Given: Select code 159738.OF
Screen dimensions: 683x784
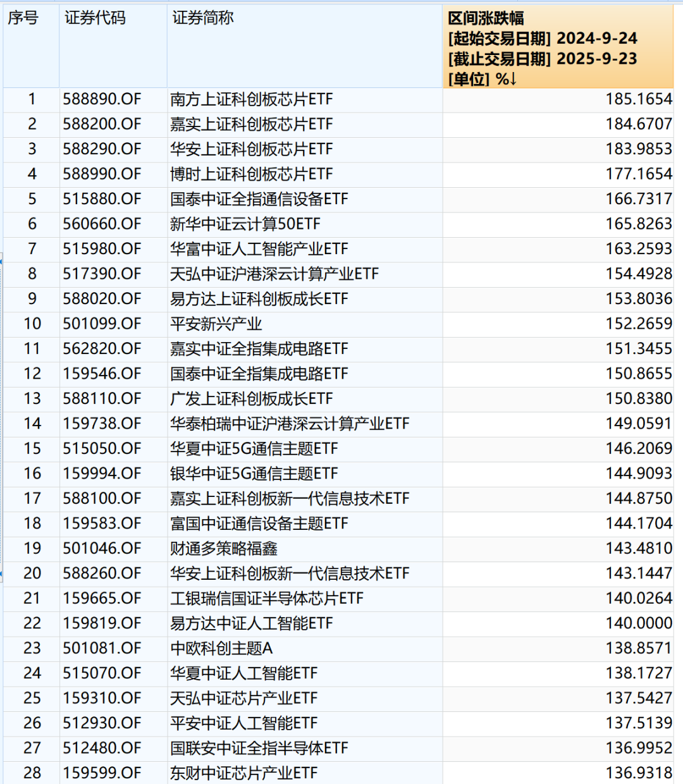Looking at the screenshot, I should coord(102,424).
